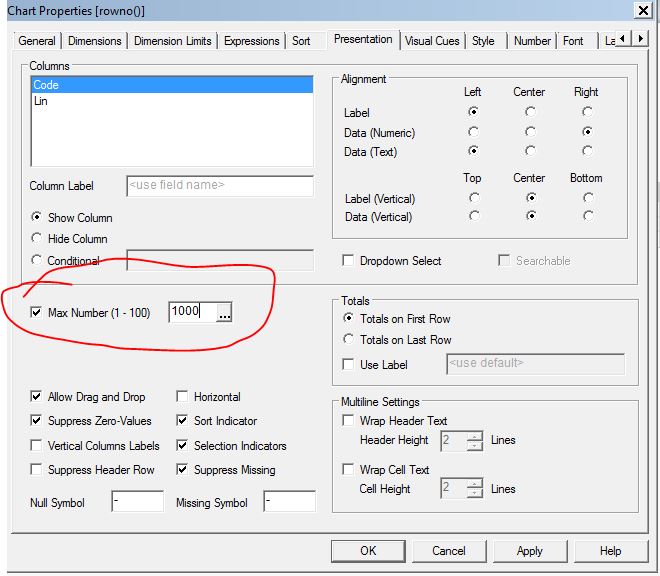
Task: Set Data (Text) alignment to Left
Action: tap(473, 151)
